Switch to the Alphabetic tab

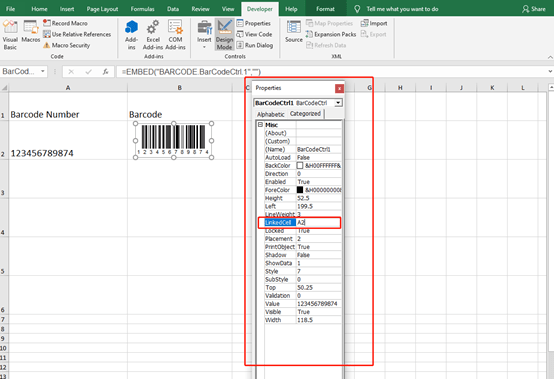click(x=271, y=114)
